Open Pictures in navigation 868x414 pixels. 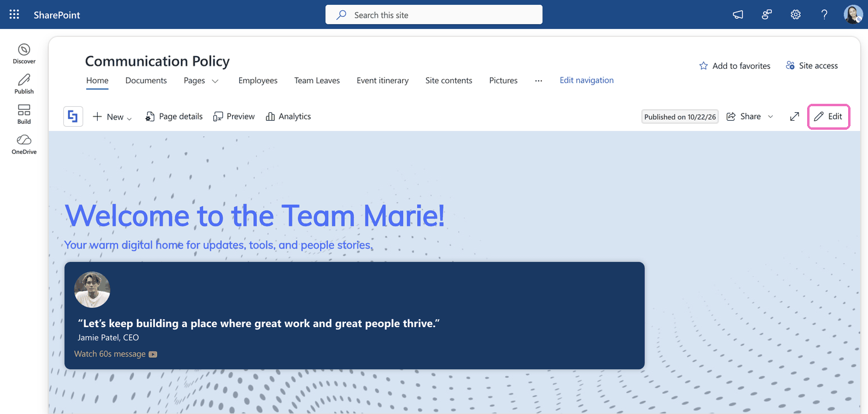(x=503, y=80)
